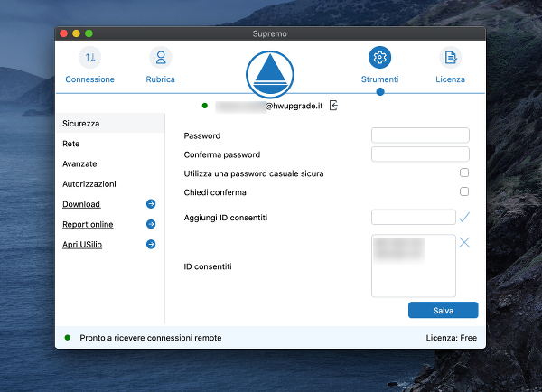Minimize the Supremo window
The image size is (542, 392).
(x=77, y=33)
